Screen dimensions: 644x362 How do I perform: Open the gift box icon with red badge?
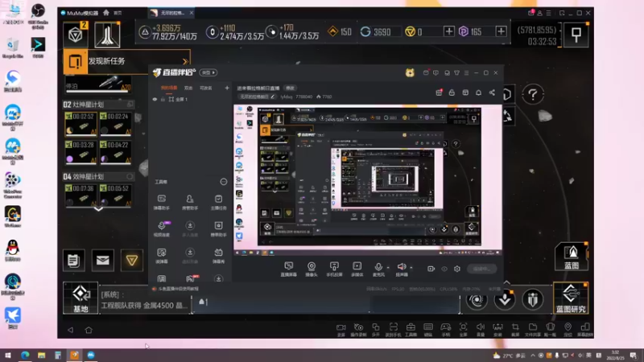click(439, 93)
